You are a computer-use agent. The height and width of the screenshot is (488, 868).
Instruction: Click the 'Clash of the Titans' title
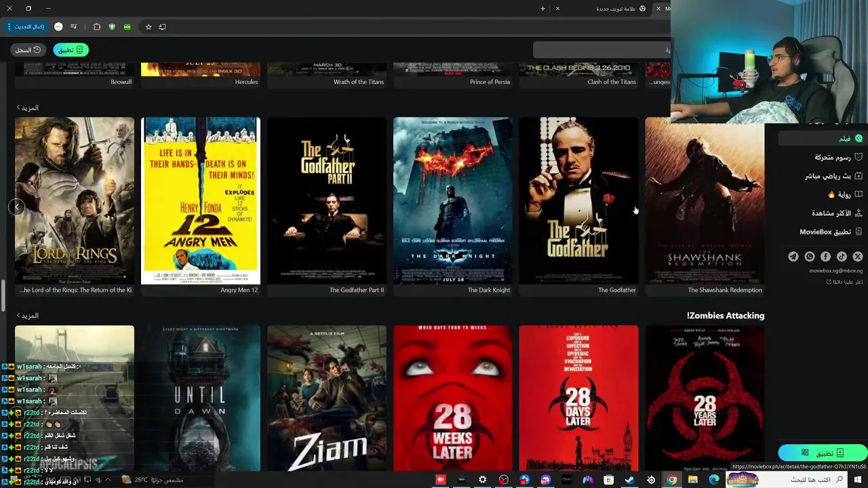[x=612, y=82]
